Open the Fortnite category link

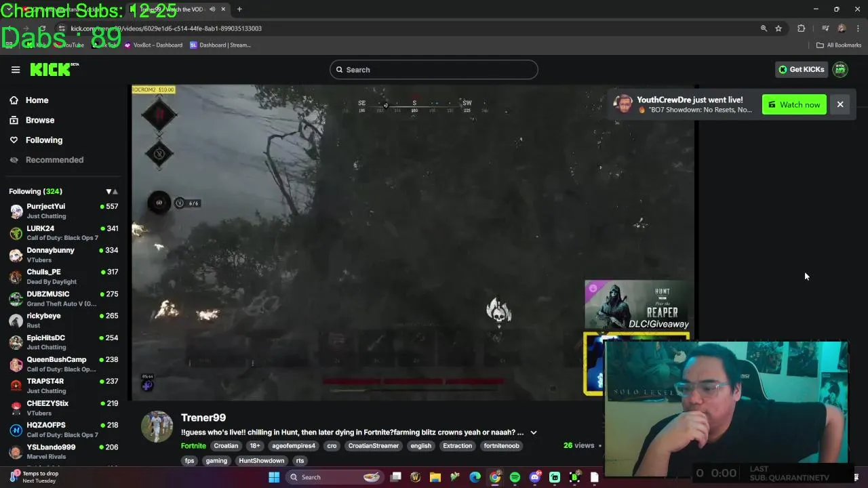click(193, 446)
